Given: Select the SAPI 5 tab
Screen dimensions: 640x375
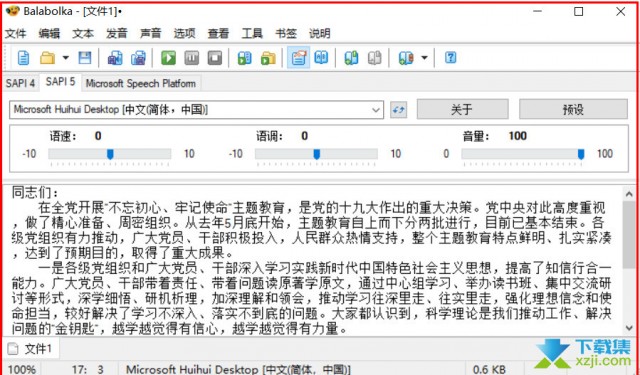Looking at the screenshot, I should click(60, 82).
